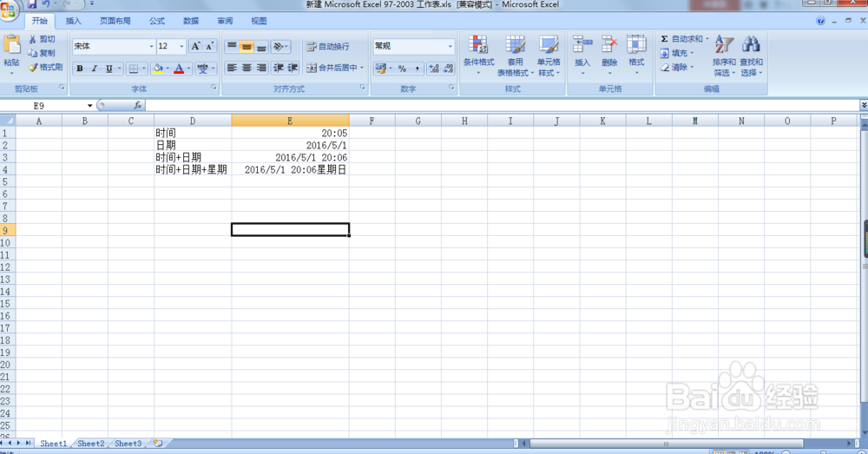Open Format as Table (套用表格格式)
This screenshot has width=868, height=454.
coord(515,56)
